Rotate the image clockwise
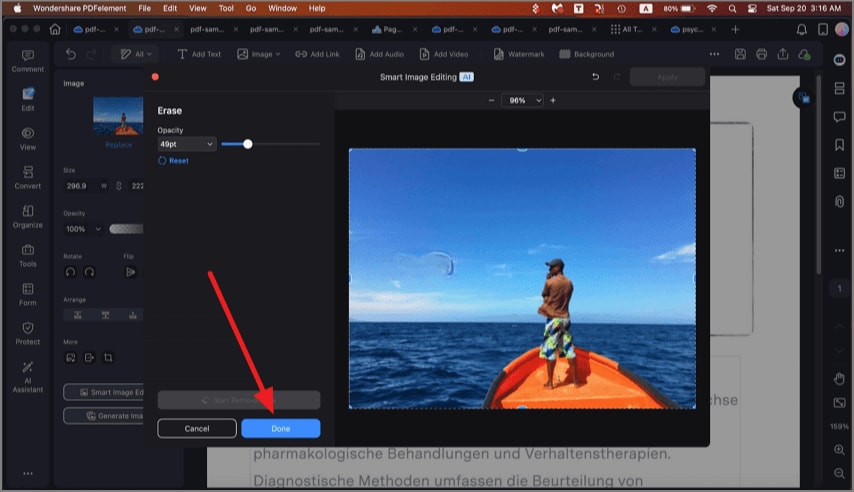The height and width of the screenshot is (492, 854). (x=89, y=272)
